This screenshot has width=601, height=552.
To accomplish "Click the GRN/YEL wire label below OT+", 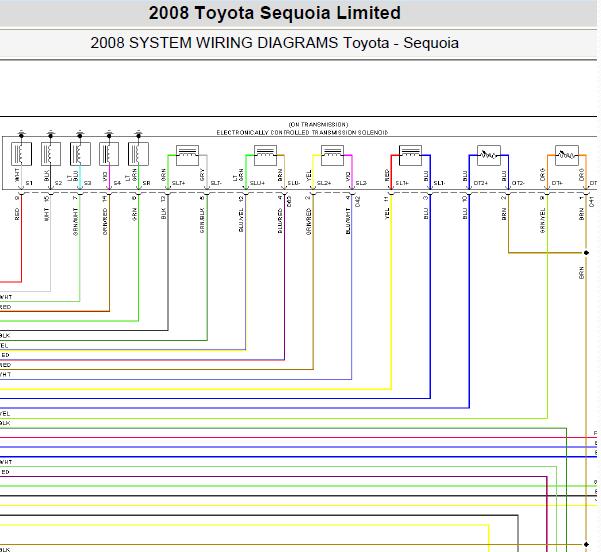I will click(x=542, y=220).
